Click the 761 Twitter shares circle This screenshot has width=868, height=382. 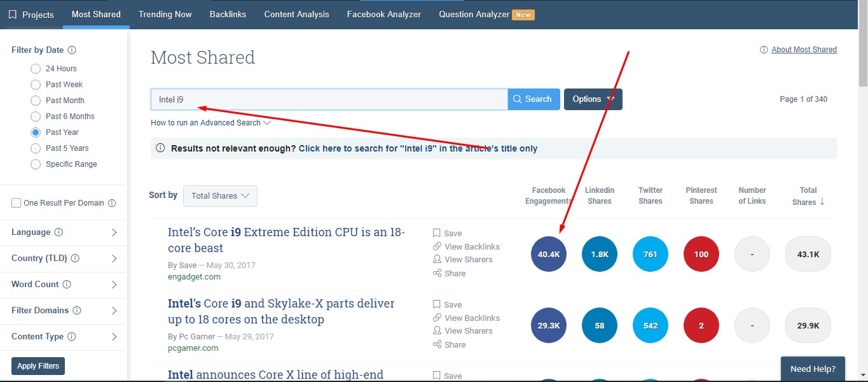651,254
